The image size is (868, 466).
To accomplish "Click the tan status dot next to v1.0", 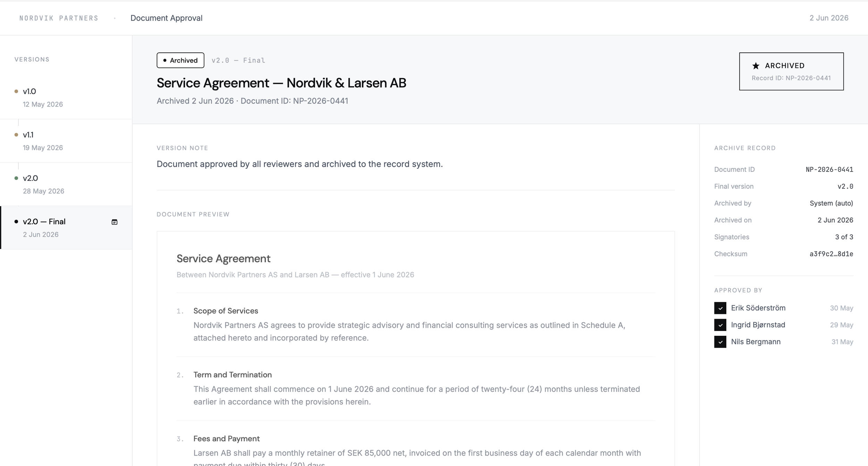I will point(16,91).
